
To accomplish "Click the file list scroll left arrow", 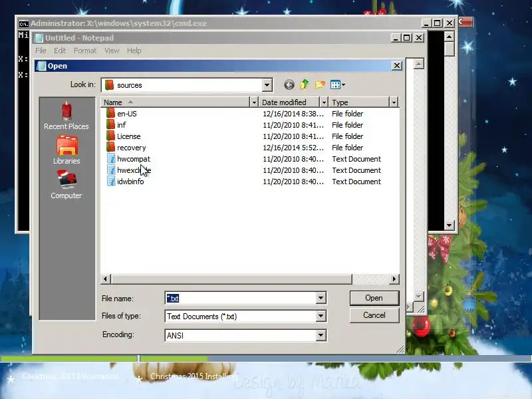I will click(x=106, y=279).
